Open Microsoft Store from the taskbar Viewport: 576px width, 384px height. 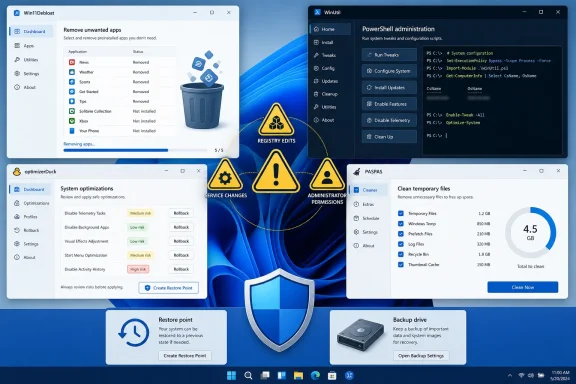[332, 376]
